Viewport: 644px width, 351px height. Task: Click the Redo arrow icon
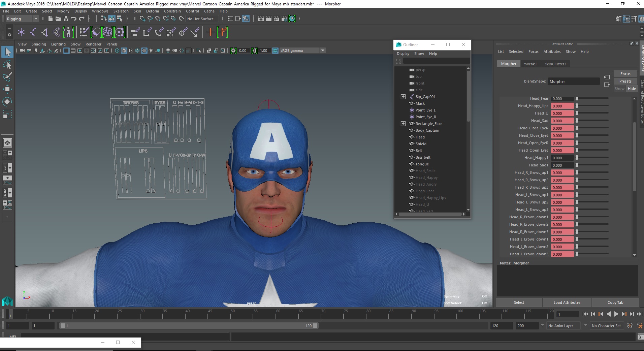click(82, 19)
